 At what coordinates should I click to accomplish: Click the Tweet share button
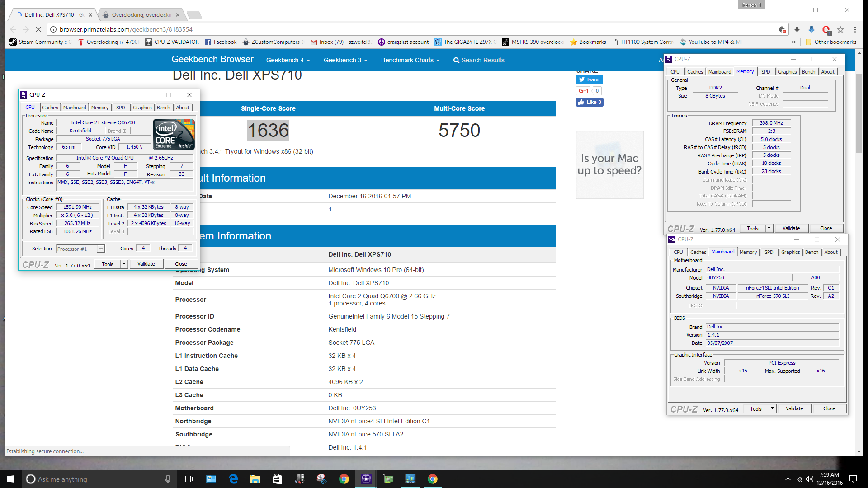589,80
